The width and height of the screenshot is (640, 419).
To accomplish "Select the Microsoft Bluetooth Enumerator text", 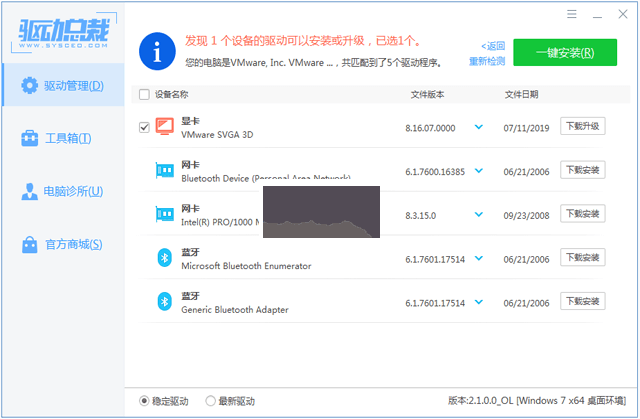I will point(246,266).
